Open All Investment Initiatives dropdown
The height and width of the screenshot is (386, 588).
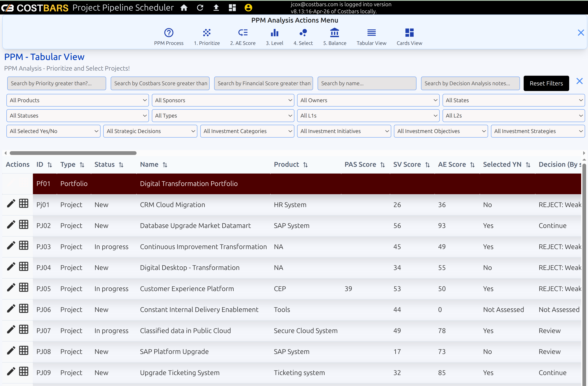tap(344, 131)
